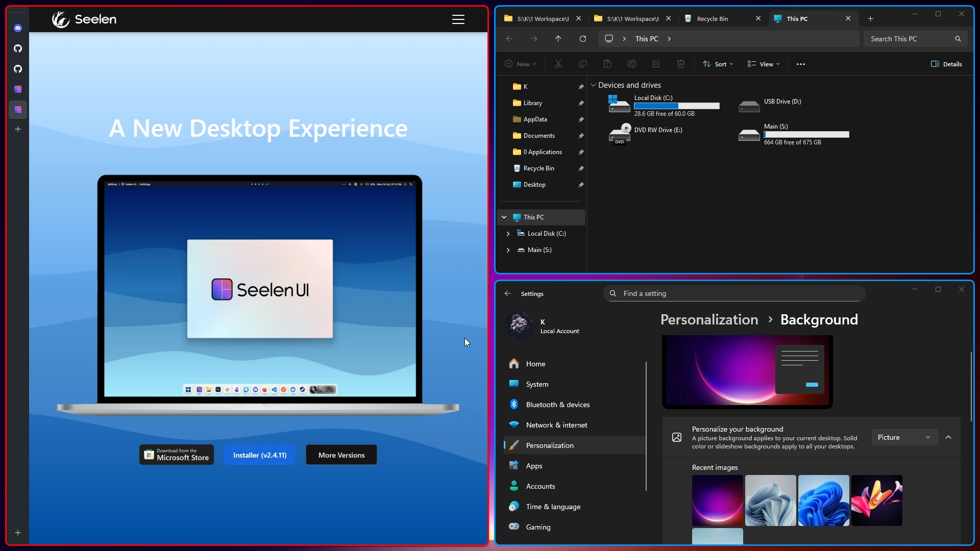Select Apps in Settings navigation
Image resolution: width=980 pixels, height=551 pixels.
click(x=534, y=465)
